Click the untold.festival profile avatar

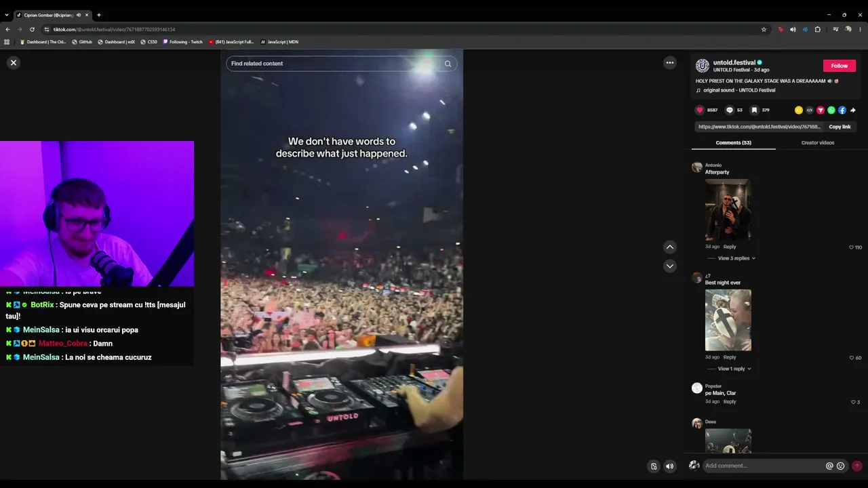coord(703,66)
